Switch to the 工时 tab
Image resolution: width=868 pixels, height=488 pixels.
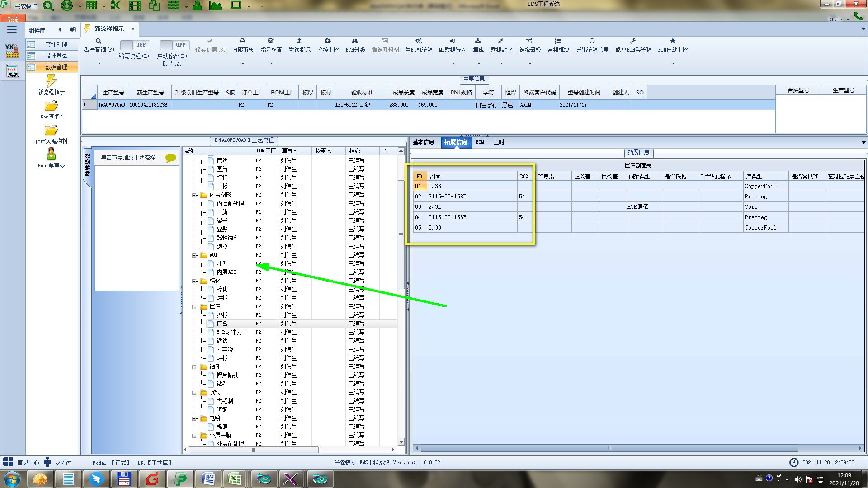(x=499, y=142)
